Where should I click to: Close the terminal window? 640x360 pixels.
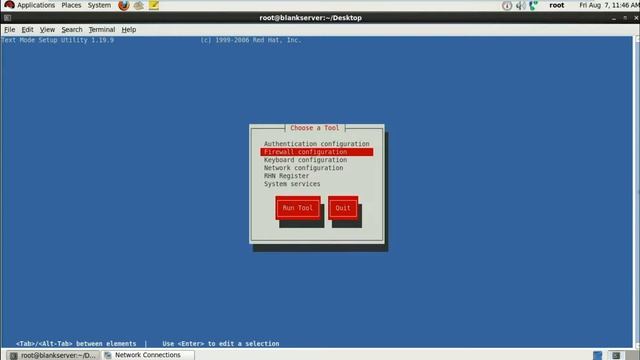coord(636,18)
